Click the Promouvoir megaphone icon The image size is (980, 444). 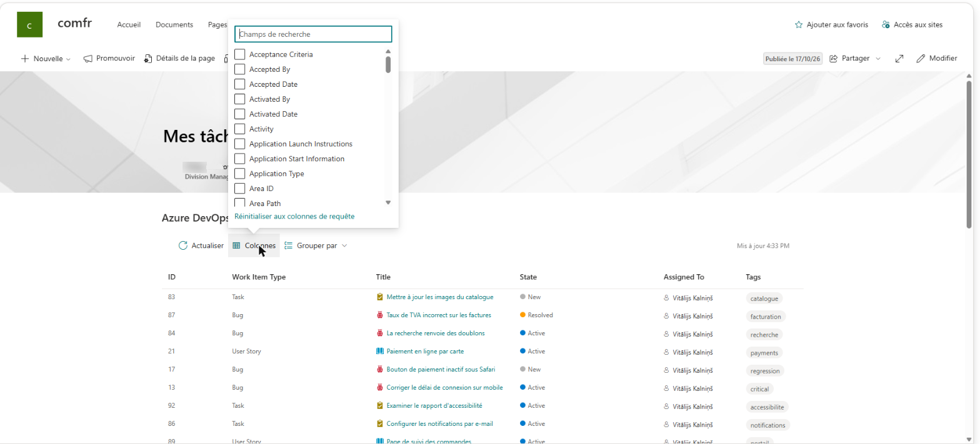[x=88, y=59]
